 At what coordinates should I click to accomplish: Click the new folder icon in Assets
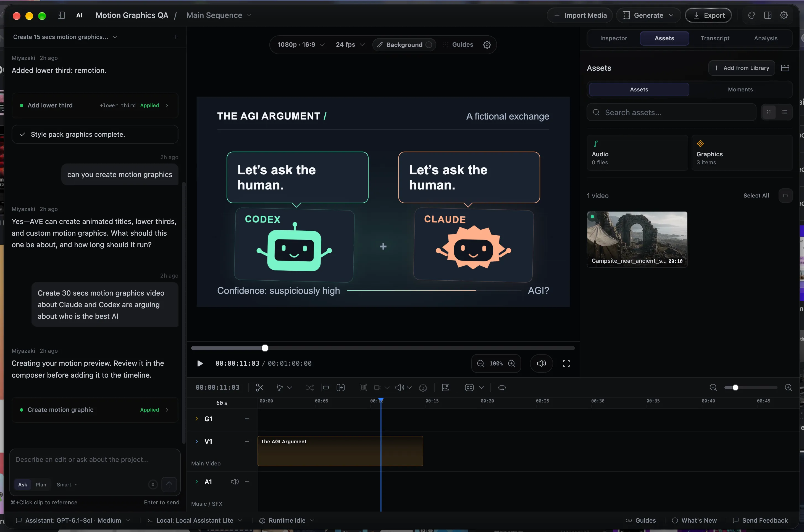[x=785, y=68]
